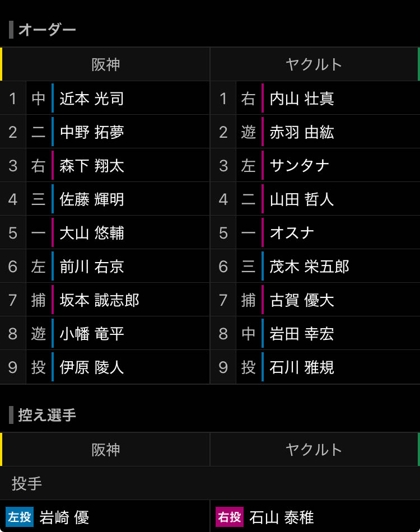Open サンタナ player page
Viewport: 420px width, 532px height.
pos(299,166)
